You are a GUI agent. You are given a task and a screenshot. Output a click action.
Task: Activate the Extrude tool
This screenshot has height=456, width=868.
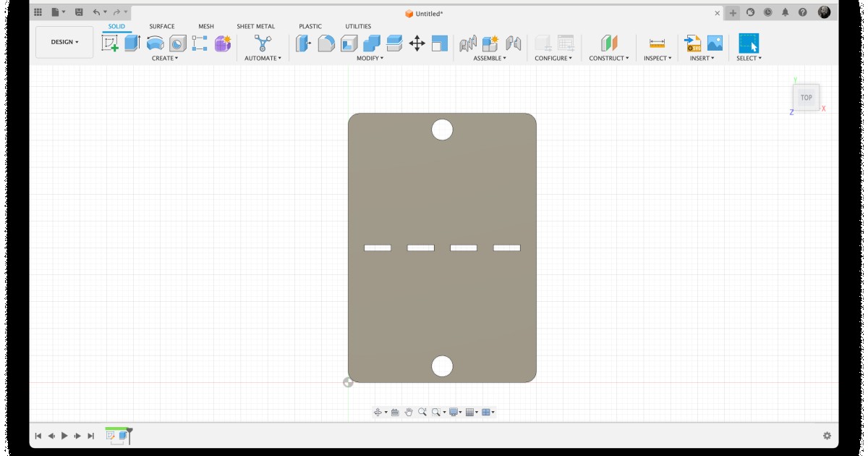pos(132,43)
